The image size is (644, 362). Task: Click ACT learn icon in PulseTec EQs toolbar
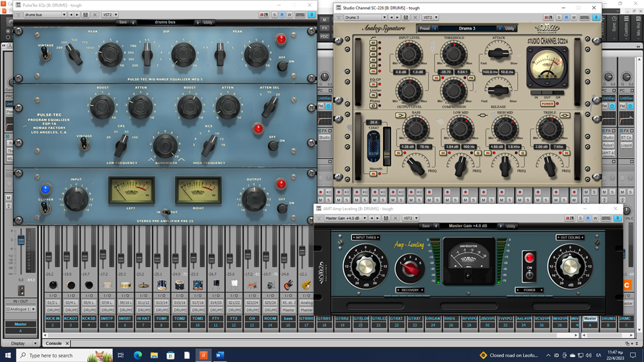coord(264,15)
